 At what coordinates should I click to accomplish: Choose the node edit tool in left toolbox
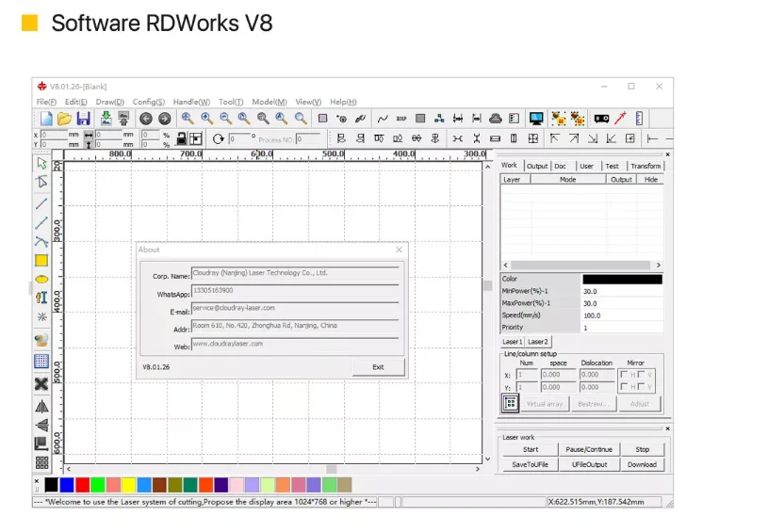[x=41, y=182]
